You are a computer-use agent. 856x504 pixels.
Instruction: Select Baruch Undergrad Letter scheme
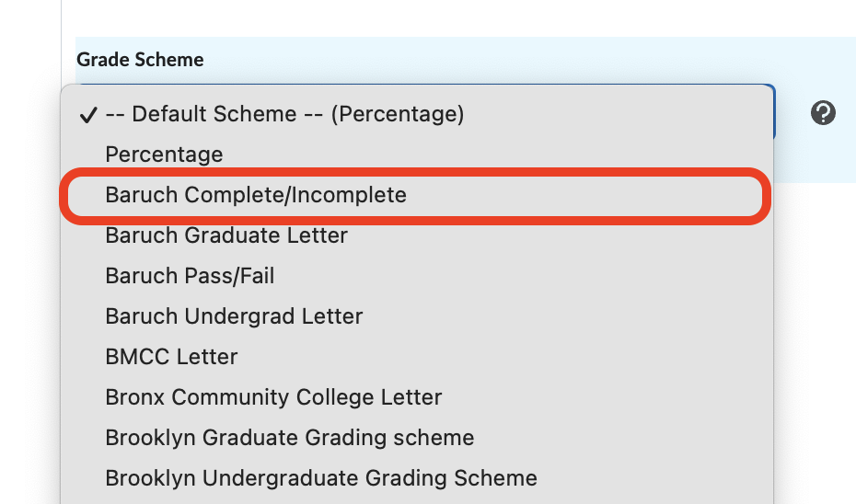(x=234, y=316)
